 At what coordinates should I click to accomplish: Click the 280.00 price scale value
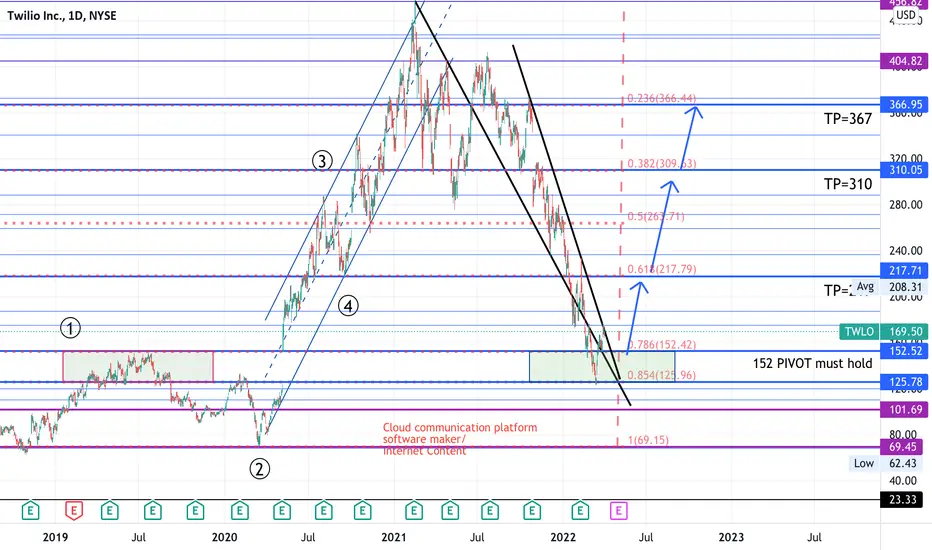point(906,205)
